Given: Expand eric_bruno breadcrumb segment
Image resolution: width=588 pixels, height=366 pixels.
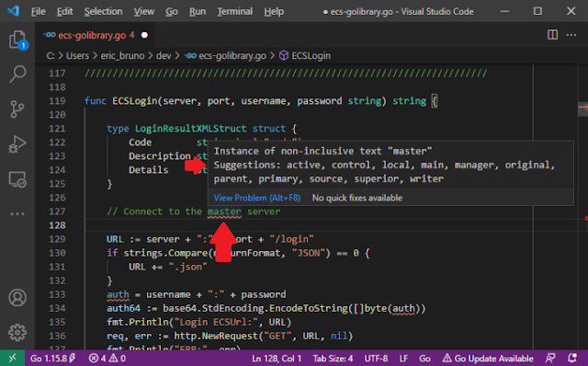Looking at the screenshot, I should [122, 56].
